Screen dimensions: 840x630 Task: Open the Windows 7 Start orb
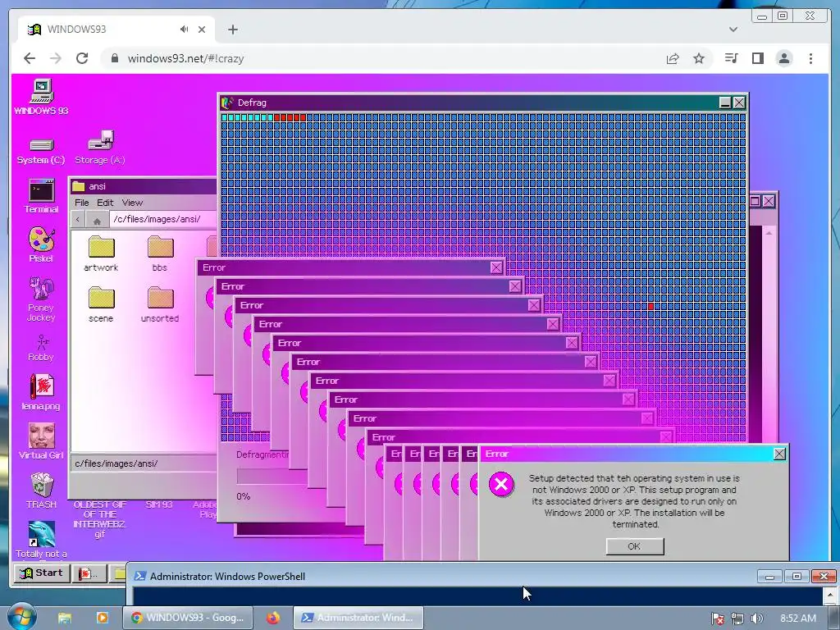point(22,618)
